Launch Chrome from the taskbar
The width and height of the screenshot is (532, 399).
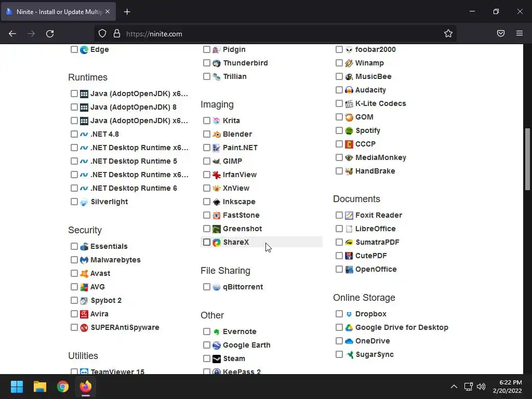point(63,387)
